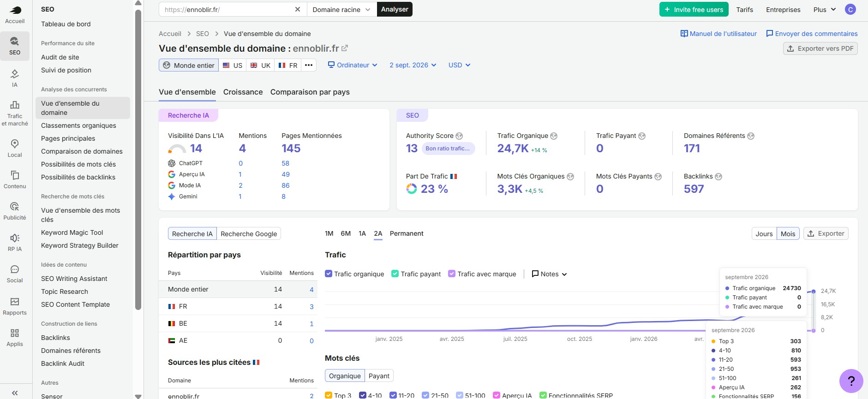Toggle 11-20 keywords checkbox
This screenshot has width=868, height=399.
pyautogui.click(x=393, y=395)
